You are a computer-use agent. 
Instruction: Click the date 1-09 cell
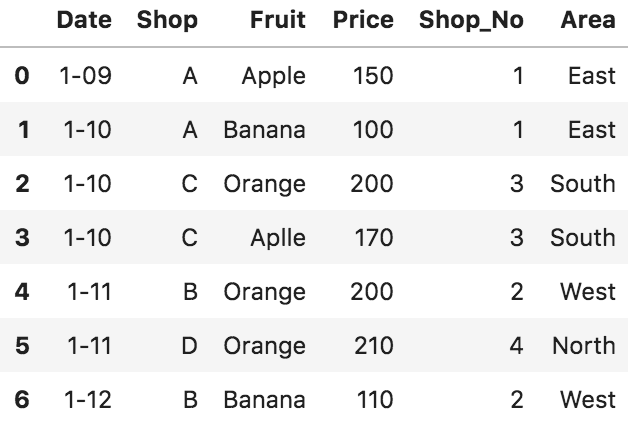tap(85, 76)
